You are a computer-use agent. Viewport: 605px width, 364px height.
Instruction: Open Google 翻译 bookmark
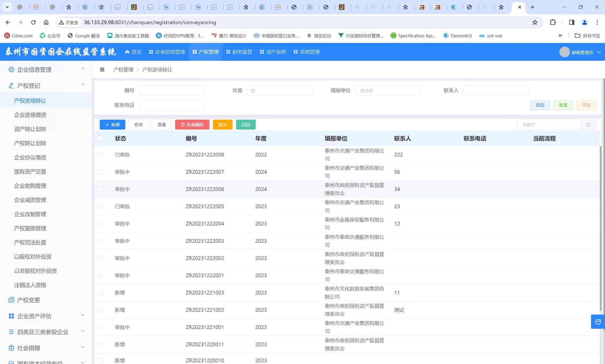click(84, 36)
